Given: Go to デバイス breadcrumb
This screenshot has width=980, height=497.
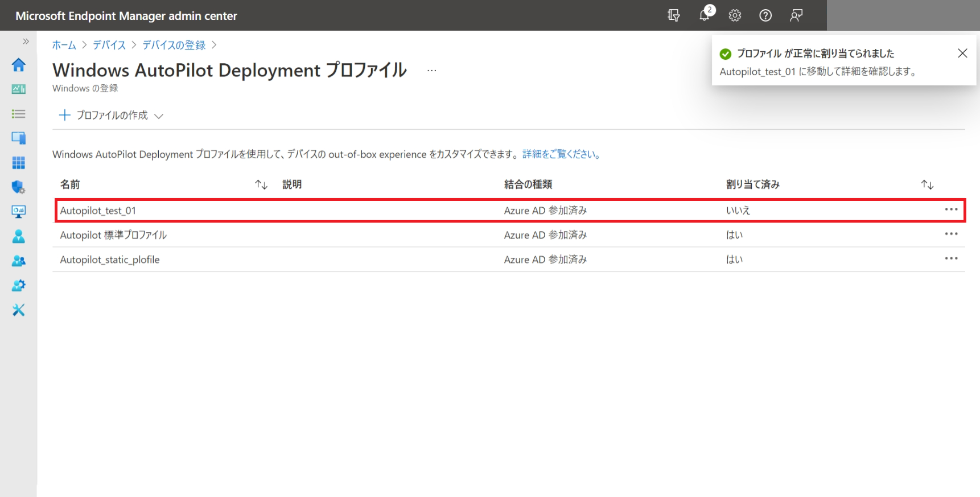Looking at the screenshot, I should 109,45.
